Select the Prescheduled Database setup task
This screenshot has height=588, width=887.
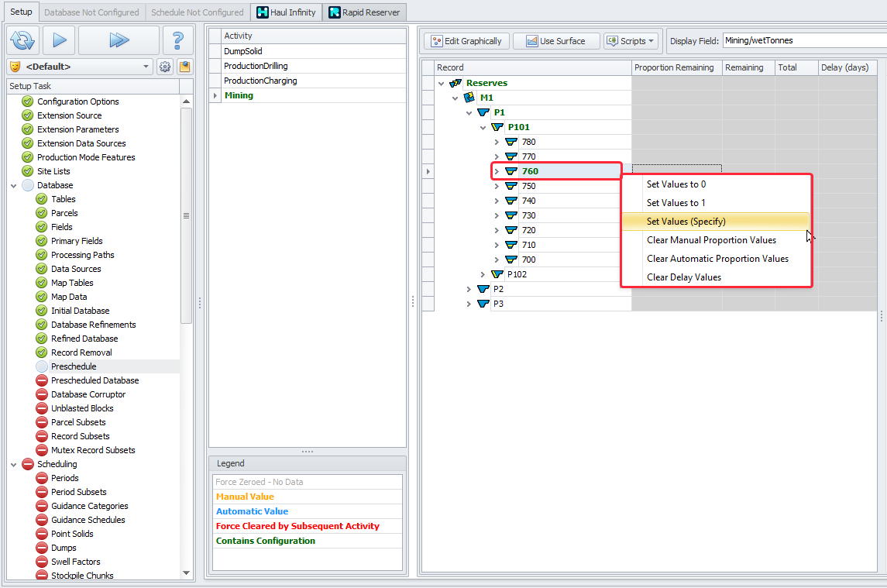pos(95,380)
